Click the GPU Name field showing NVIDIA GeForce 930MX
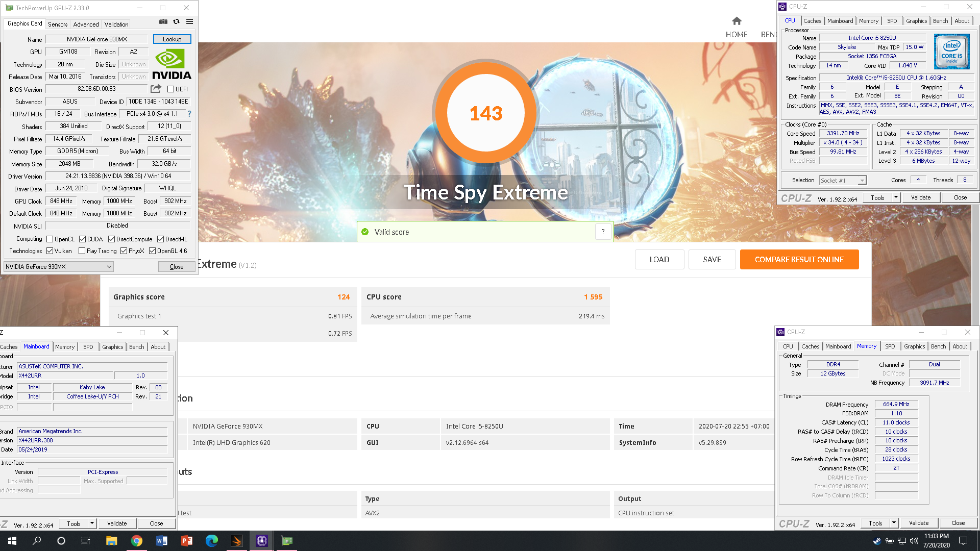 point(97,39)
